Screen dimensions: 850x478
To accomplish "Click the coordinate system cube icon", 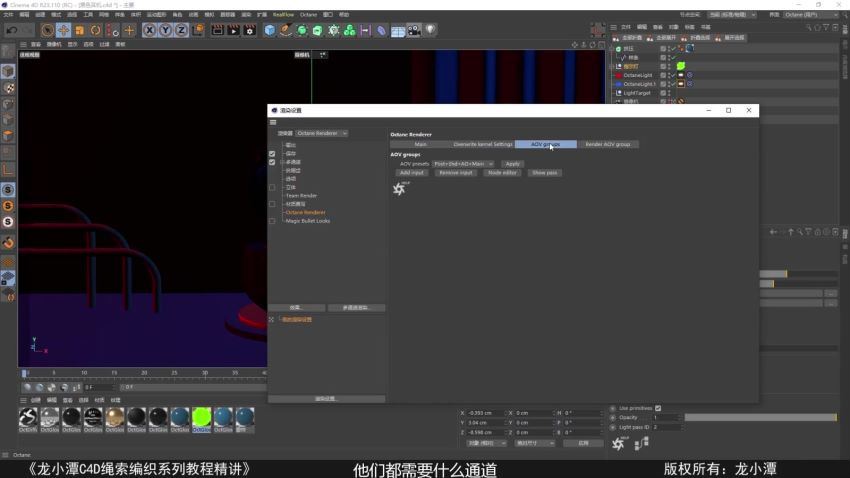I will point(198,30).
